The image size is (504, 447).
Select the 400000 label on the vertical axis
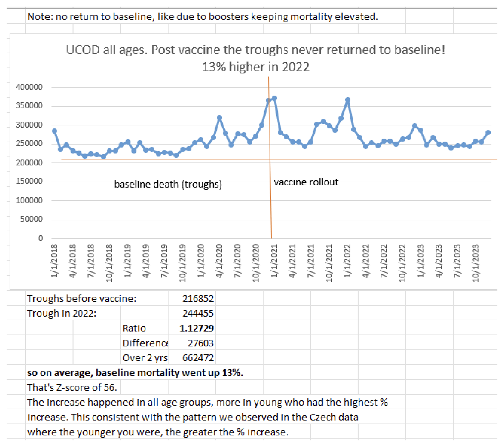click(29, 87)
